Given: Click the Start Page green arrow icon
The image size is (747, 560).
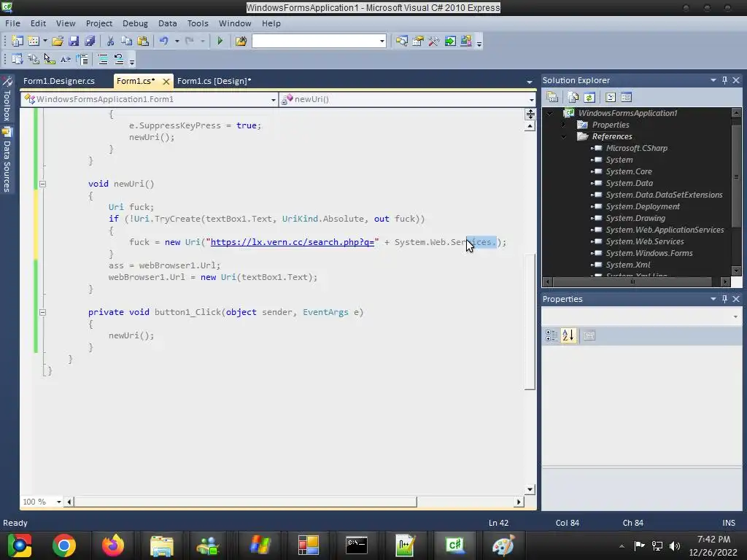Looking at the screenshot, I should click(449, 41).
